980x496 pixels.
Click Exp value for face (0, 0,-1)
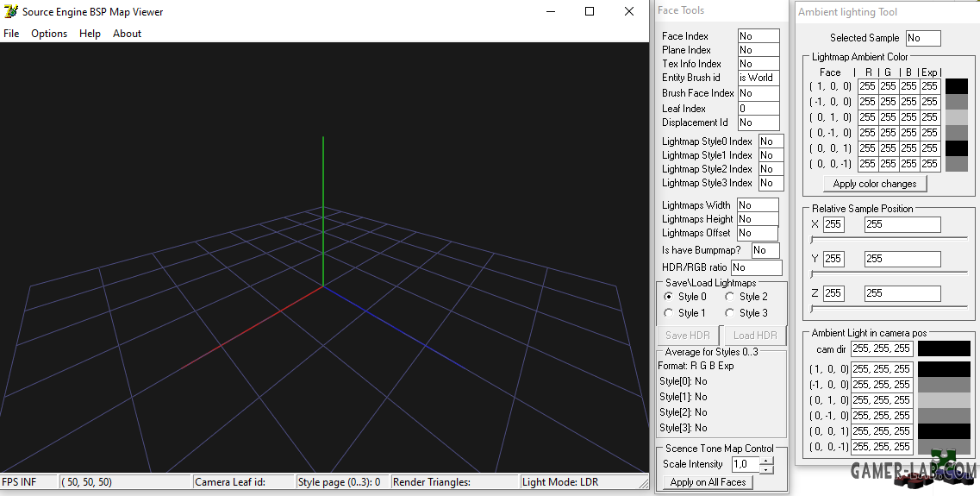pyautogui.click(x=930, y=164)
